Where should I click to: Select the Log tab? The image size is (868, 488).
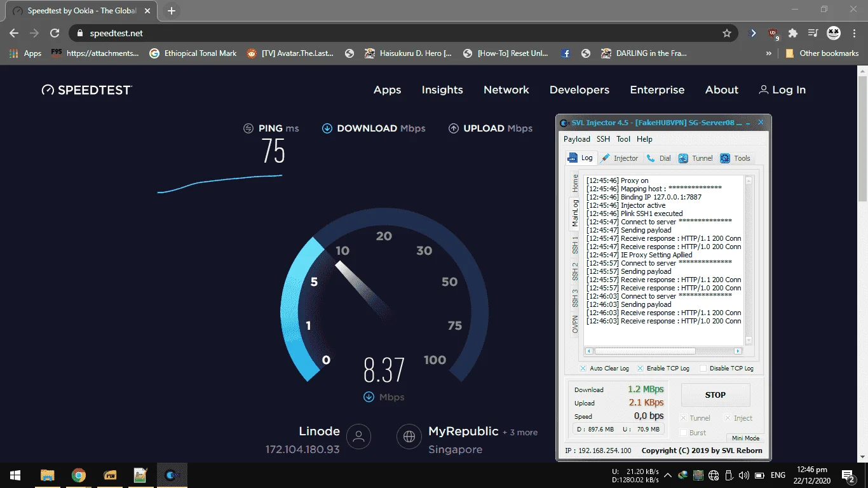pos(581,158)
